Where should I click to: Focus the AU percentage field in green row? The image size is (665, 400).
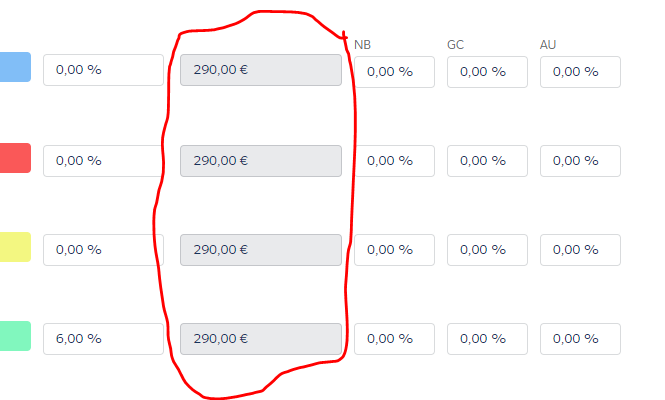point(580,338)
